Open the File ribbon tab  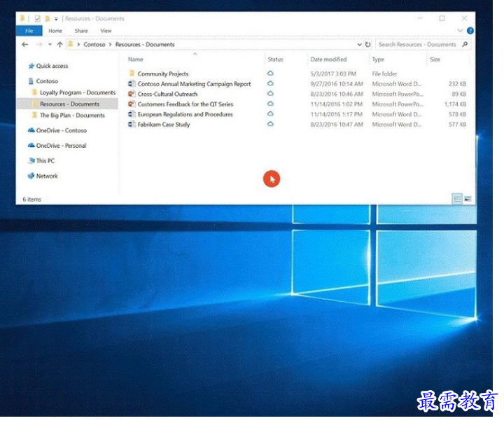coord(29,31)
